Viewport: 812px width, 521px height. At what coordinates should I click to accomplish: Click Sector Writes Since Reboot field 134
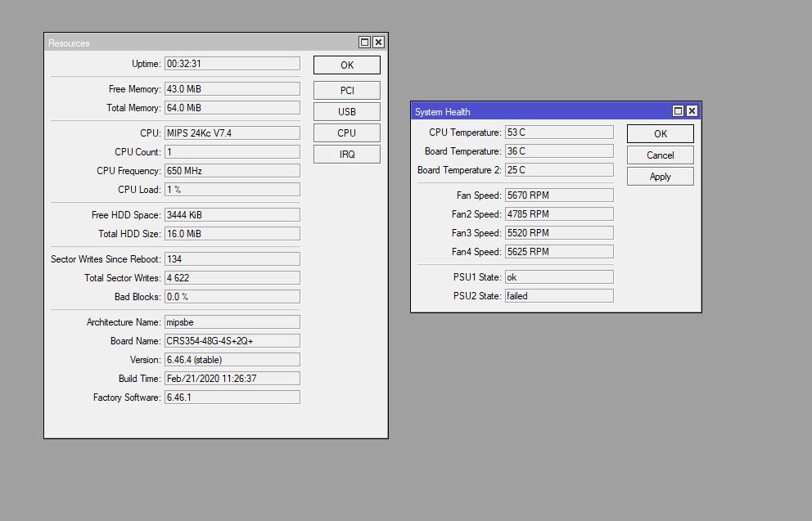(232, 258)
